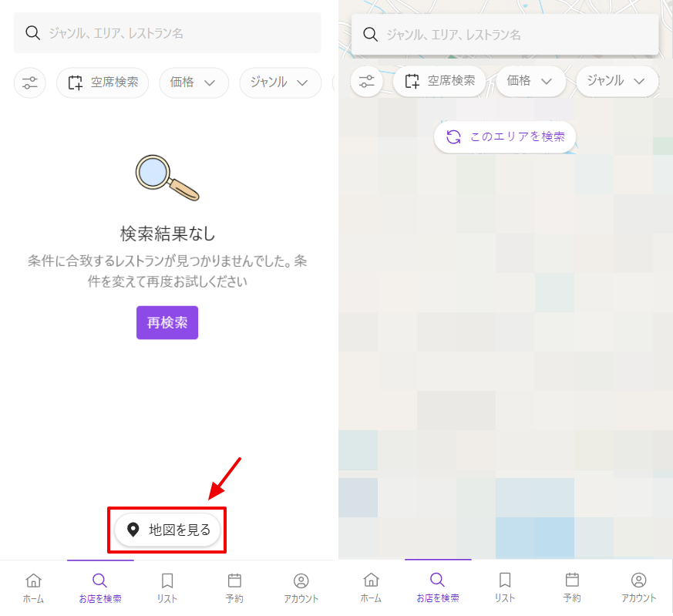
Task: Tap 空席検索 chip on map view
Action: pyautogui.click(x=439, y=81)
